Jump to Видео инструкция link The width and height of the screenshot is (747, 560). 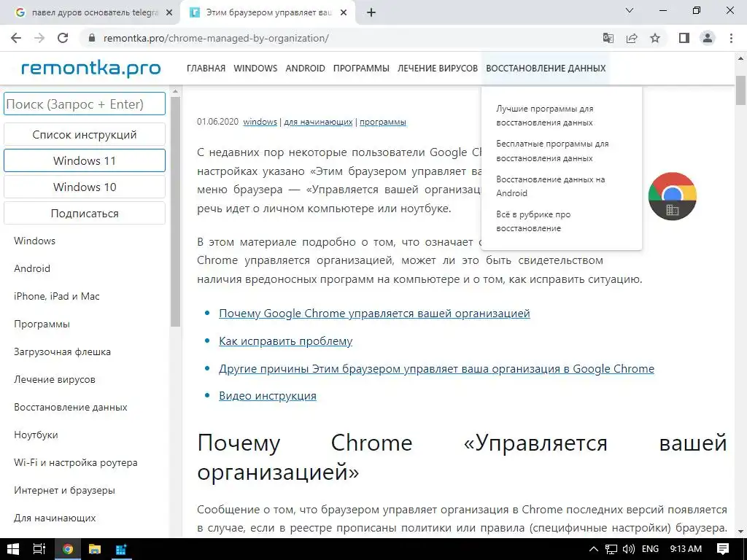click(267, 396)
